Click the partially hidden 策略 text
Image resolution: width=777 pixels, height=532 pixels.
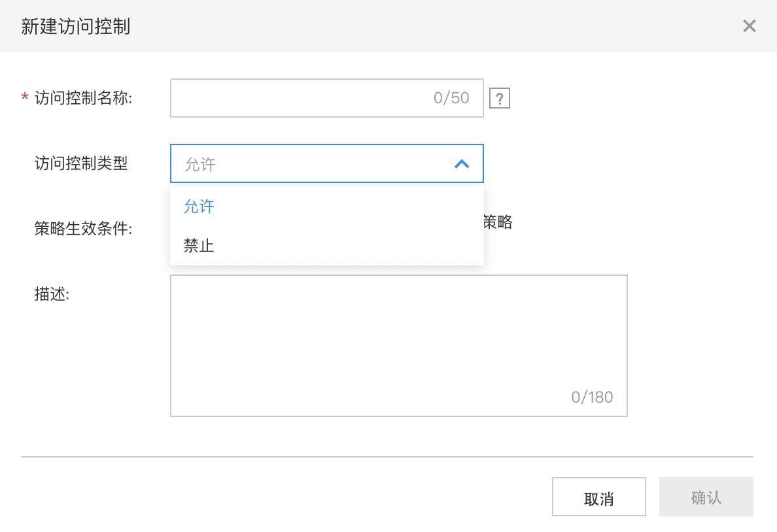tap(498, 222)
